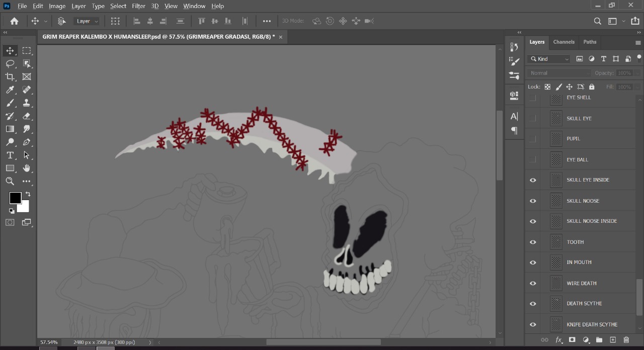Click the background white color swatch
The height and width of the screenshot is (350, 644).
point(25,208)
